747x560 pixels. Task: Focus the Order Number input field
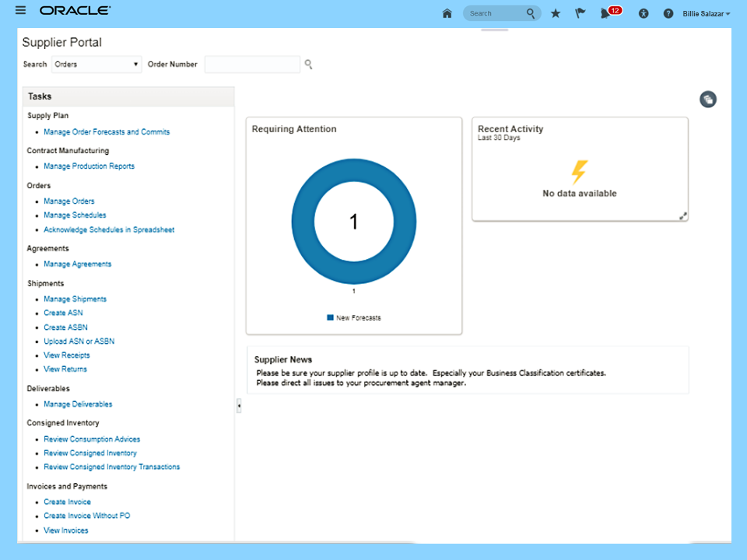pyautogui.click(x=252, y=65)
